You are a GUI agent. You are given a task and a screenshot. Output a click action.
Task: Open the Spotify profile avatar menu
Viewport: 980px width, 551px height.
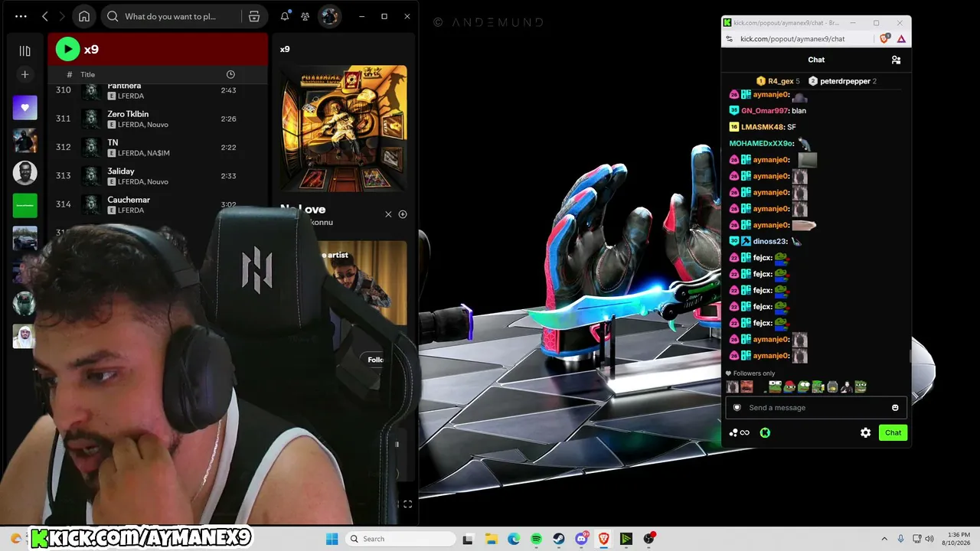329,16
